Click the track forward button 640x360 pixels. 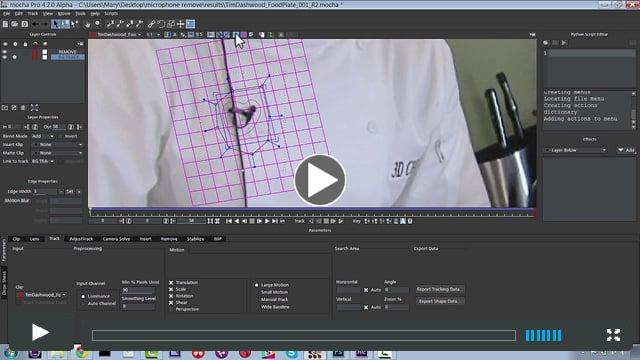[341, 221]
